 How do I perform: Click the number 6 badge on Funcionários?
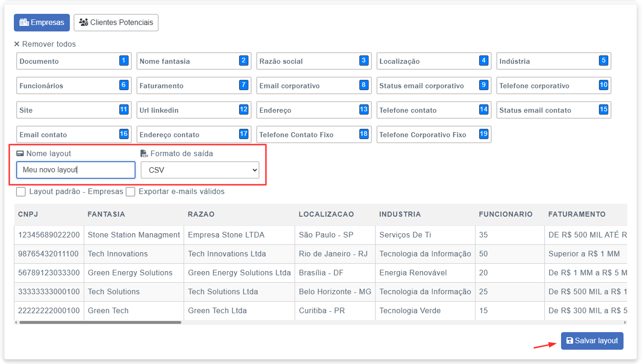(x=123, y=85)
